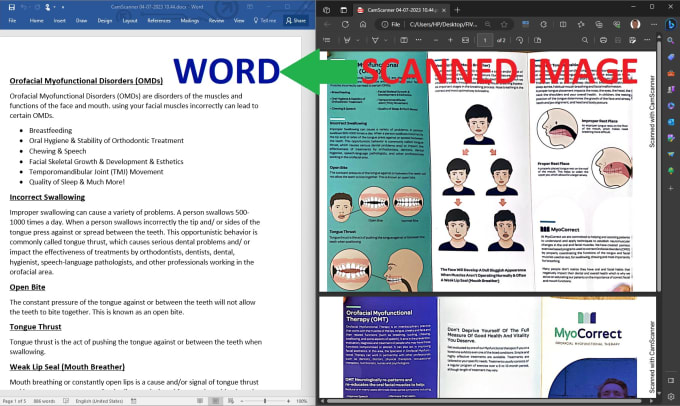Switch to the Insert ribbon tab
The image size is (680, 406).
pos(59,20)
